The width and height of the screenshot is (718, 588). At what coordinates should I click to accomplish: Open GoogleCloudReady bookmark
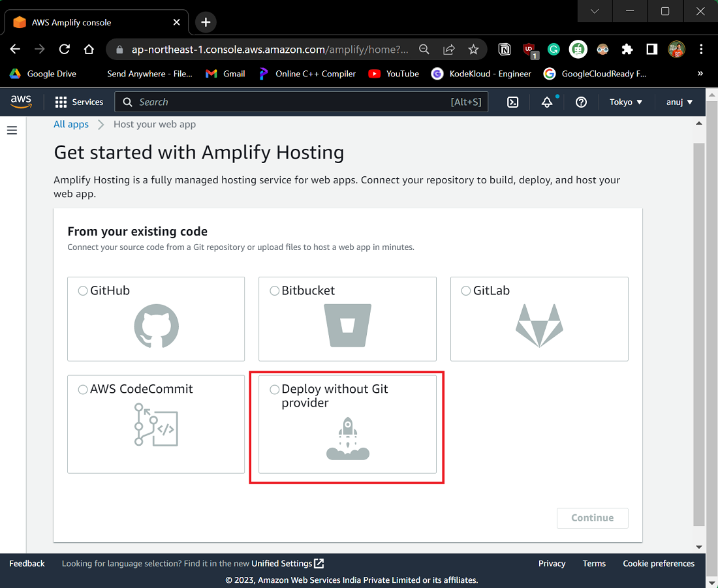595,74
